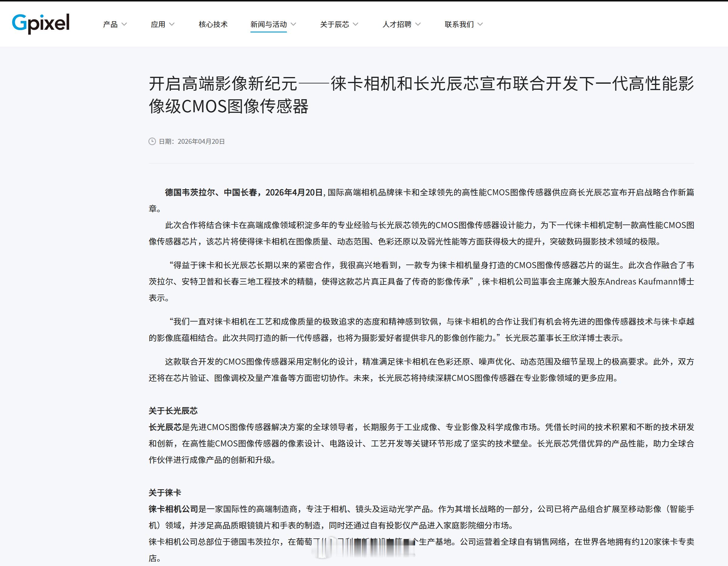Expand the 新闻与活动 dropdown arrow
This screenshot has height=566, width=728.
[294, 24]
